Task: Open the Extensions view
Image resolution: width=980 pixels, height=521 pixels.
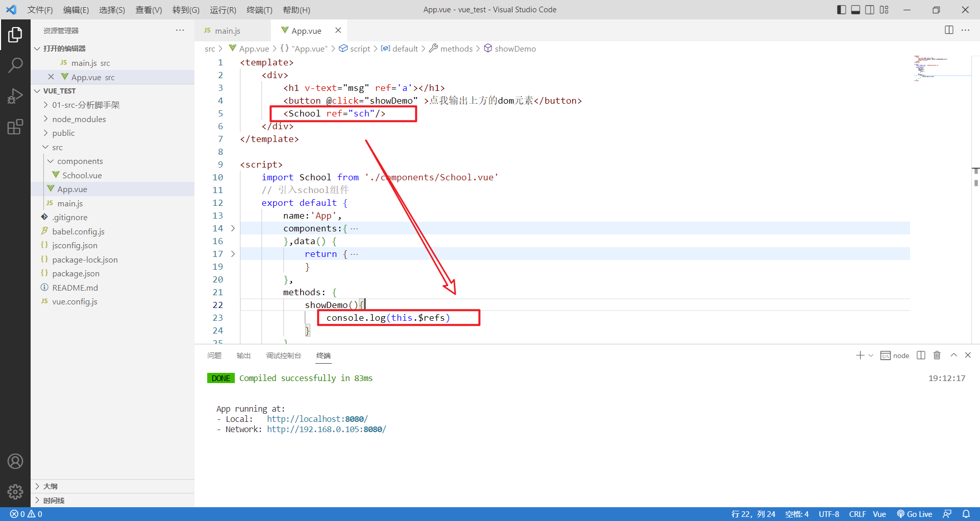Action: tap(15, 127)
